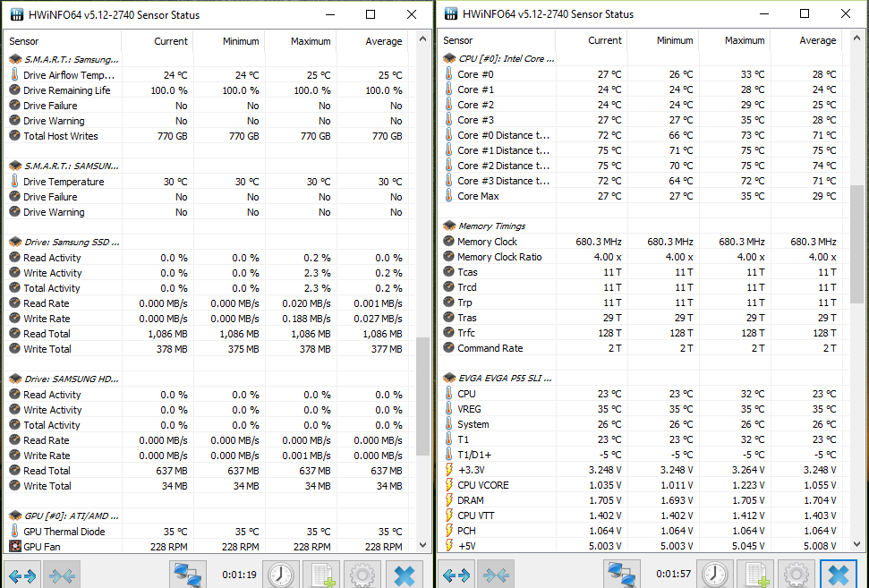Click Core #0 thermometer icon
The width and height of the screenshot is (869, 588).
pos(449,73)
